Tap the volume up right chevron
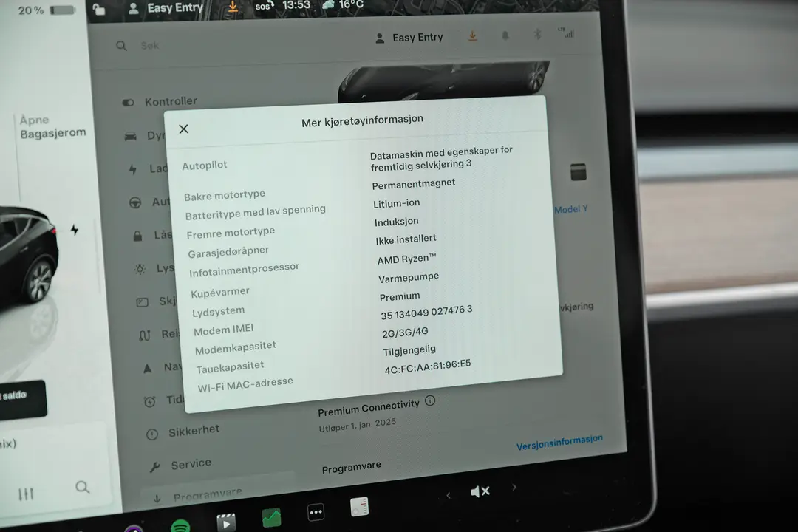The width and height of the screenshot is (798, 532). pyautogui.click(x=514, y=487)
